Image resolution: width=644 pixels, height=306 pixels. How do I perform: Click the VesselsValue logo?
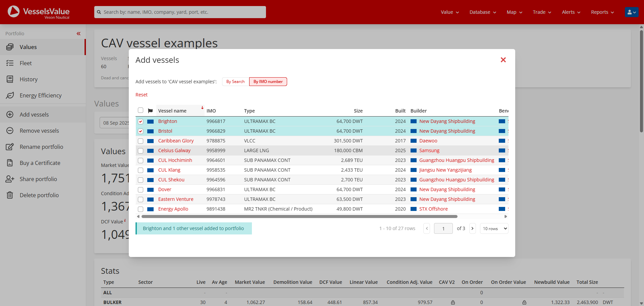coord(39,12)
